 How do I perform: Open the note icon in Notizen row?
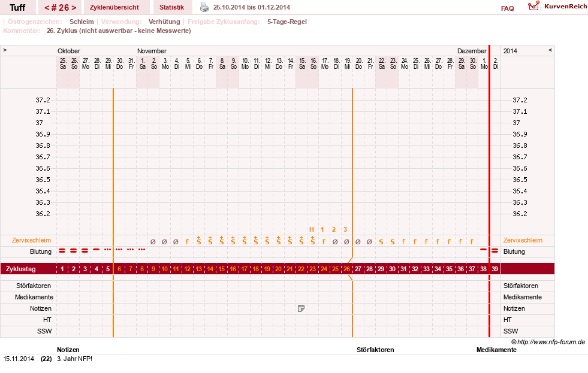coord(301,308)
